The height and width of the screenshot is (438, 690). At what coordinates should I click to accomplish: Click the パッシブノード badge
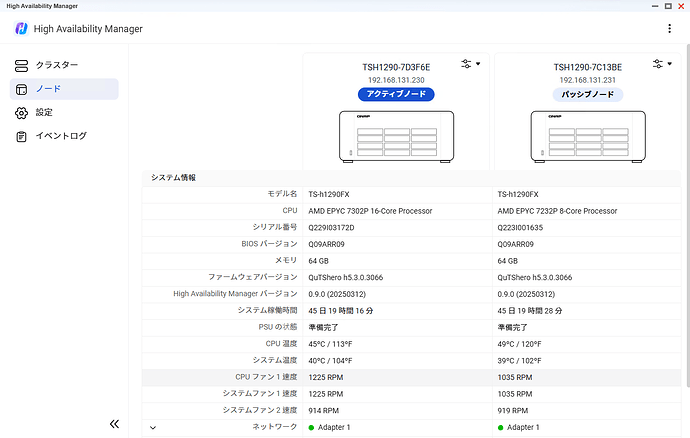[x=587, y=95]
